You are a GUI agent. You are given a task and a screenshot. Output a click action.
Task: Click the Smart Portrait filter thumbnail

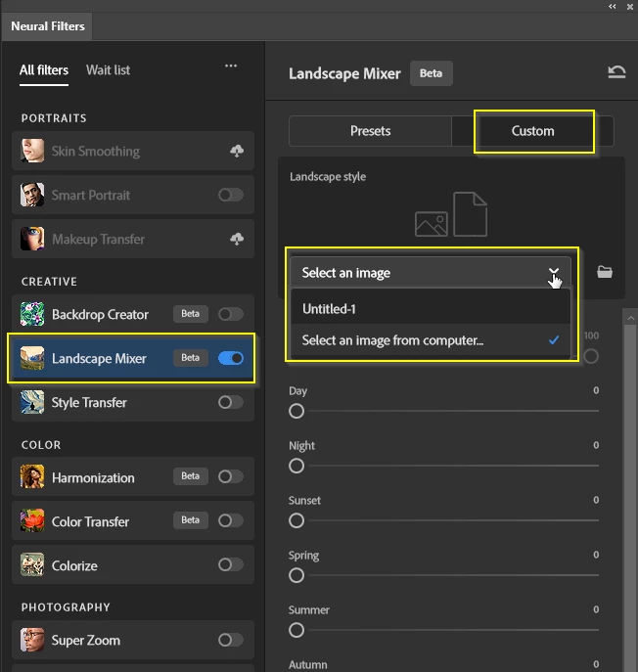click(x=32, y=195)
